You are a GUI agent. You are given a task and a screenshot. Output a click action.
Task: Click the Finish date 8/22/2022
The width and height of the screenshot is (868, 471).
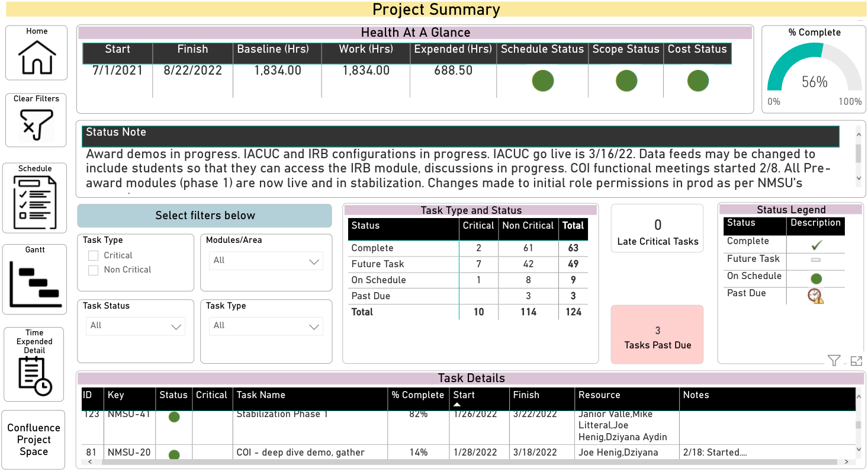tap(192, 71)
